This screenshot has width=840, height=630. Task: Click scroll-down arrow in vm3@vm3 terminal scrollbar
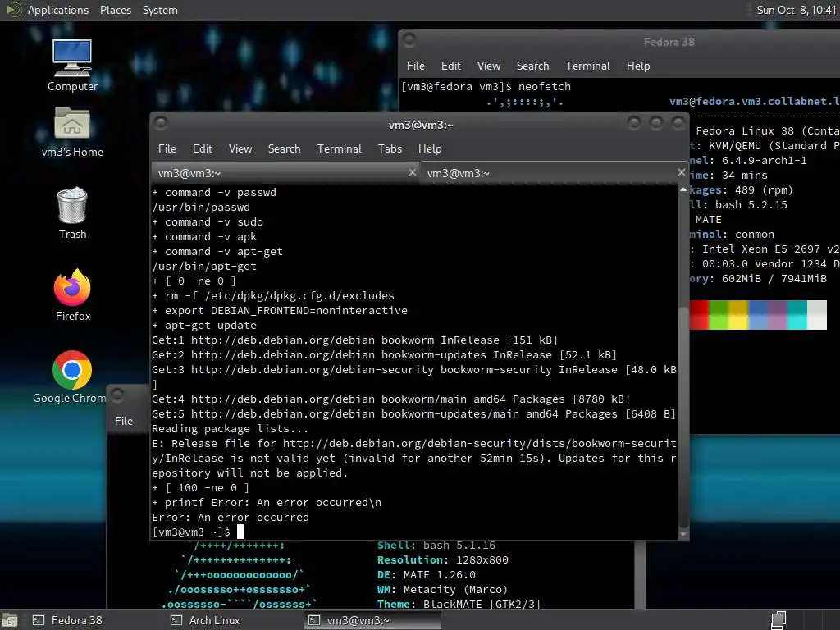point(683,533)
